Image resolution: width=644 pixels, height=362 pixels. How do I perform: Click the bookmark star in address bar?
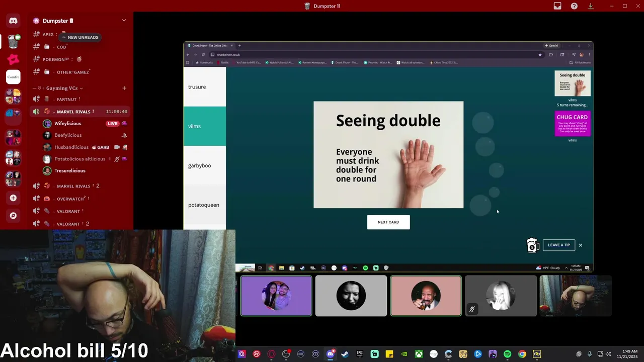pyautogui.click(x=540, y=55)
